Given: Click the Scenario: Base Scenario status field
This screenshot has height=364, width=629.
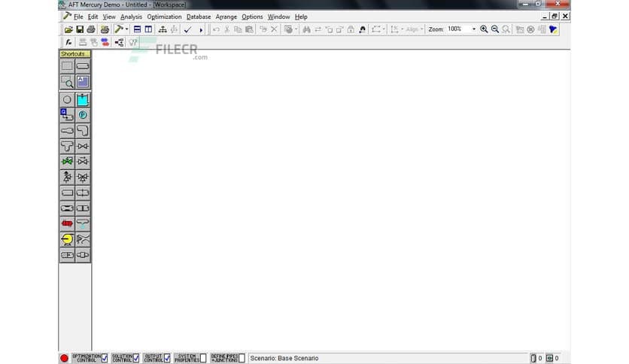Looking at the screenshot, I should (x=284, y=358).
